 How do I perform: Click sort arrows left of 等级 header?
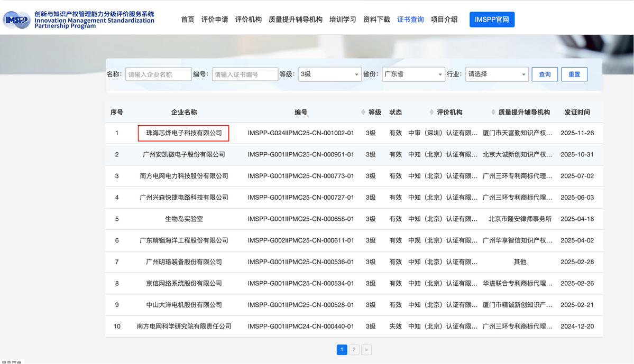[x=363, y=112]
